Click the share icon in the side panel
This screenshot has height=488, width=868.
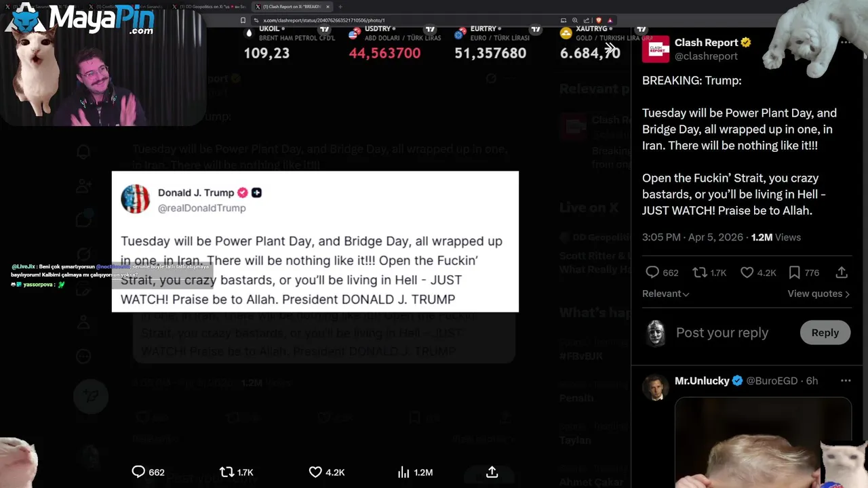point(842,272)
